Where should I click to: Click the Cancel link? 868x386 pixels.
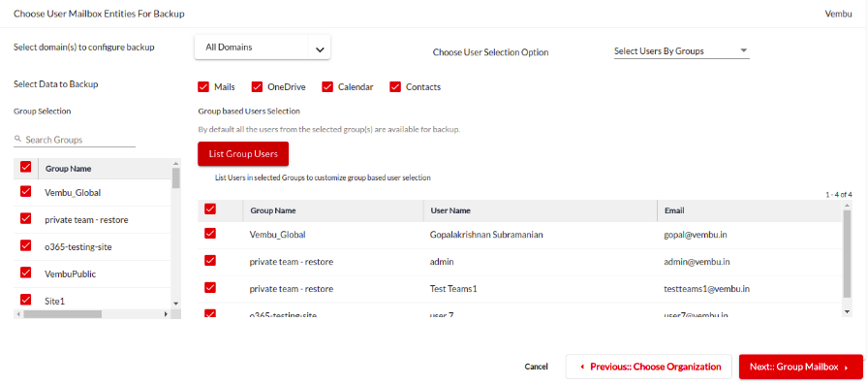[536, 367]
